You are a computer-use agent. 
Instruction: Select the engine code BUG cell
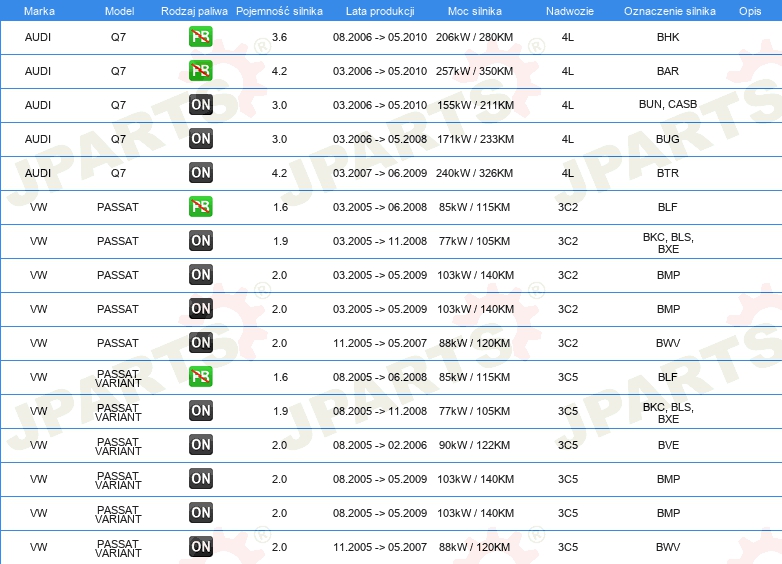pyautogui.click(x=668, y=139)
